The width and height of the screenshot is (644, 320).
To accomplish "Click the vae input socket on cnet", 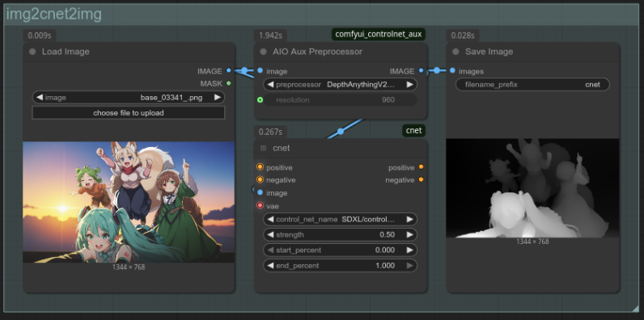I will [x=260, y=205].
